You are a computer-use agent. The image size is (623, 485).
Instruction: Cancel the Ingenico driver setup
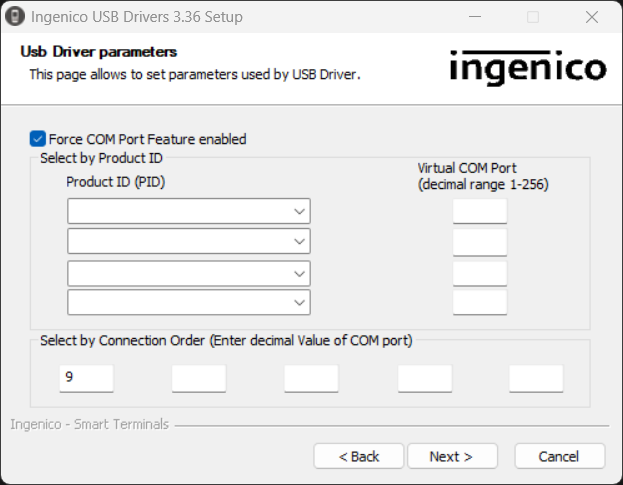point(560,456)
